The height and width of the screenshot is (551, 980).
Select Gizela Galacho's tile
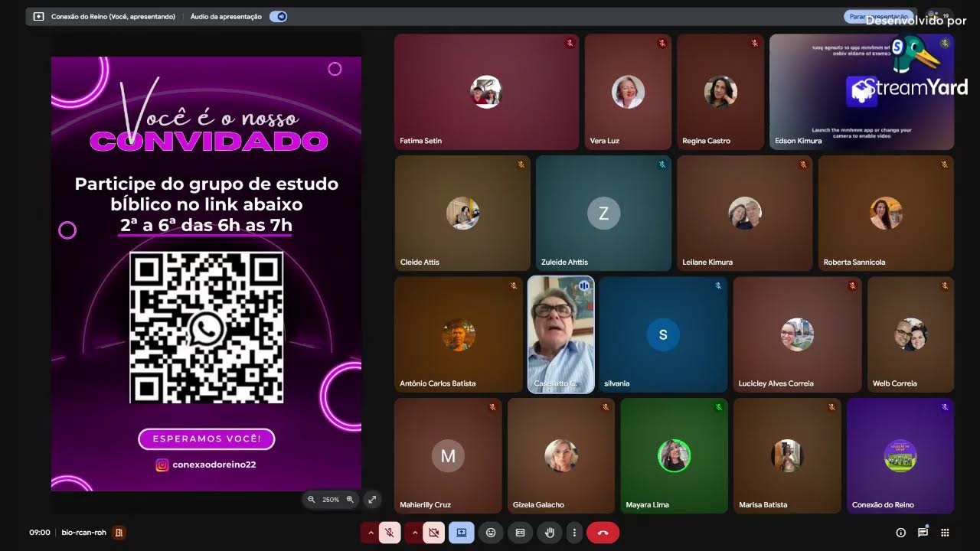click(x=561, y=456)
